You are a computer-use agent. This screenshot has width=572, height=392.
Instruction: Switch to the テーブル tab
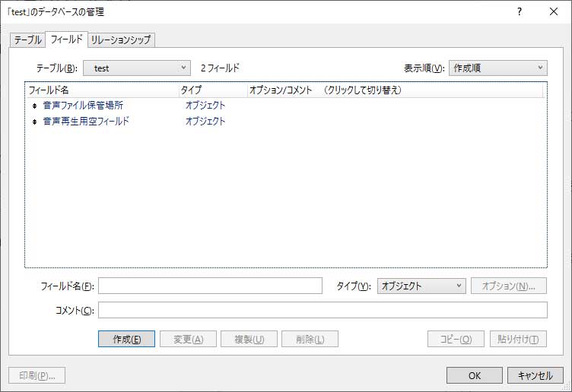pos(27,40)
